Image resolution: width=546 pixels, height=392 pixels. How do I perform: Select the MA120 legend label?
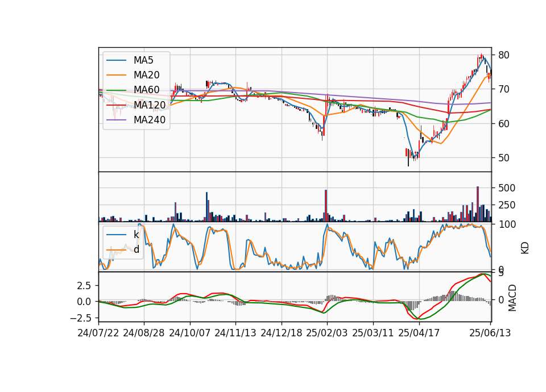click(150, 105)
